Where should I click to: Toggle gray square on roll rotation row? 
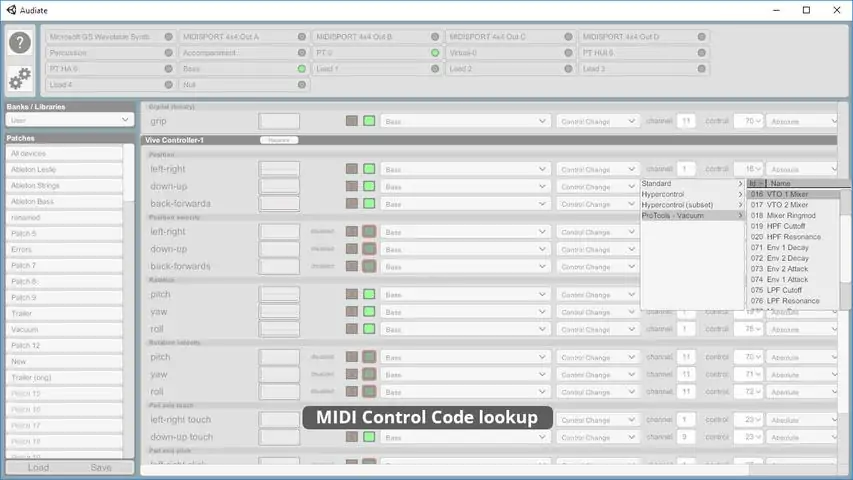click(x=351, y=329)
